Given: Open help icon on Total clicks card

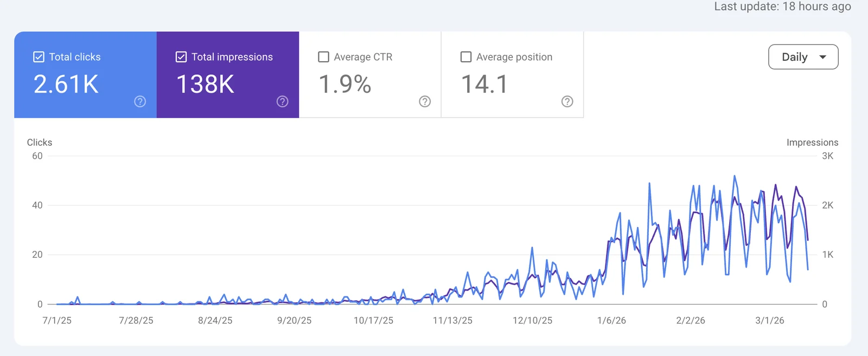Looking at the screenshot, I should click(x=140, y=101).
